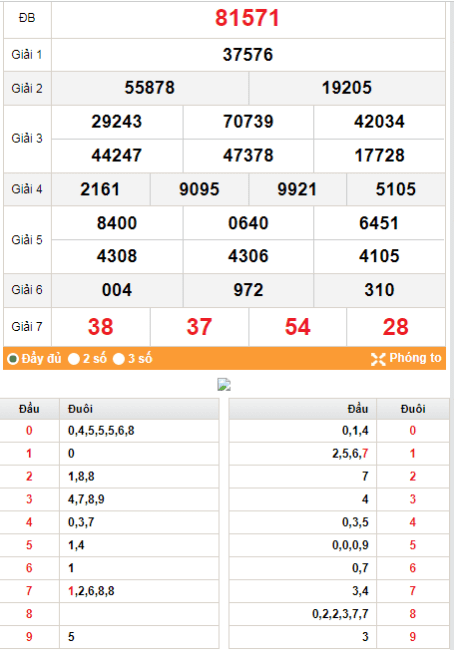The height and width of the screenshot is (650, 454).
Task: Click the tail values "1,2,6,8,8"
Action: pos(91,591)
